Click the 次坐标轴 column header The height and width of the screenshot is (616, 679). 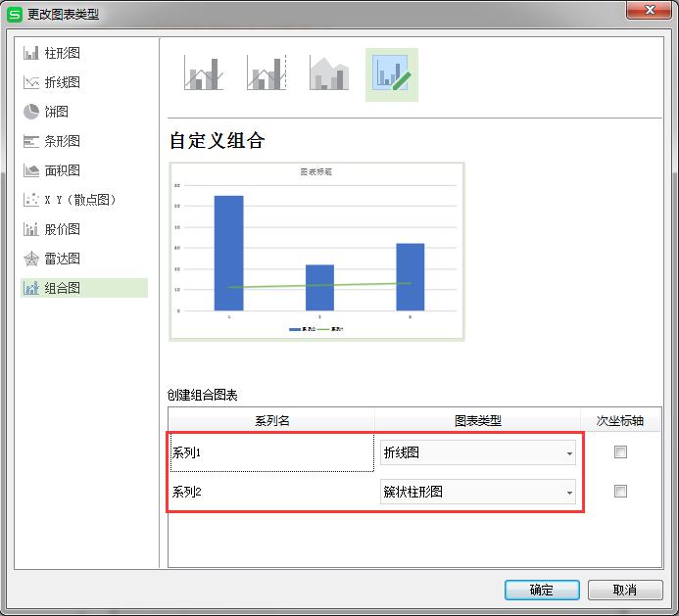point(620,420)
